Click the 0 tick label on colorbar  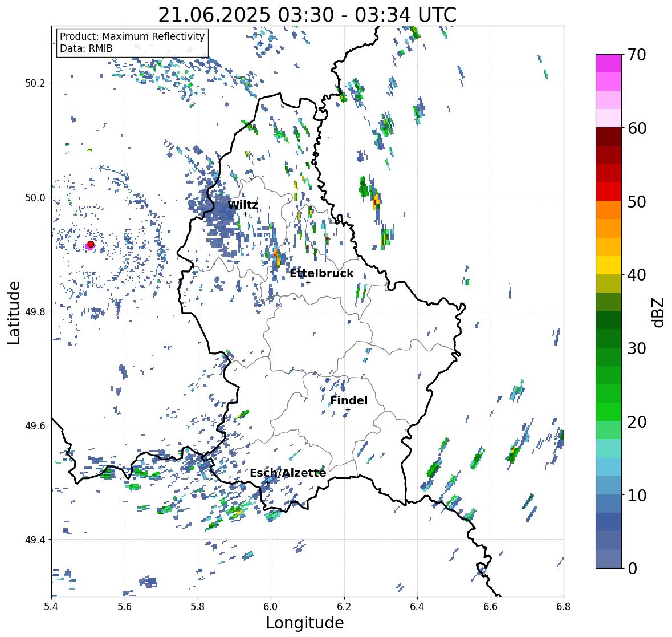[632, 569]
